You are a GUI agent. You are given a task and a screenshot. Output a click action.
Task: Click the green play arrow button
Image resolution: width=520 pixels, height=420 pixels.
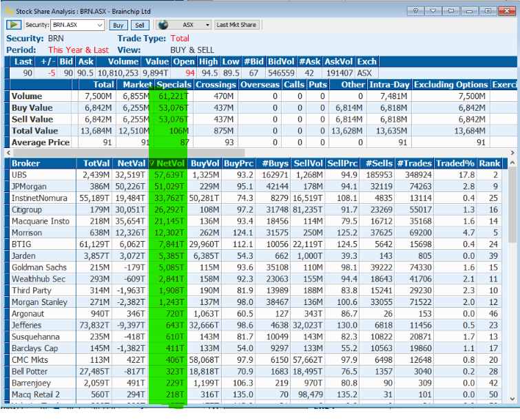14,25
